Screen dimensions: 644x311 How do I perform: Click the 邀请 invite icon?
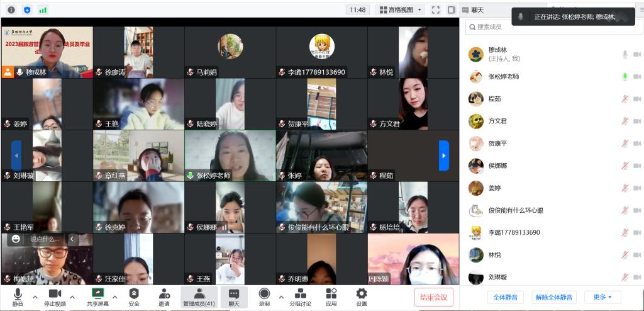[164, 293]
